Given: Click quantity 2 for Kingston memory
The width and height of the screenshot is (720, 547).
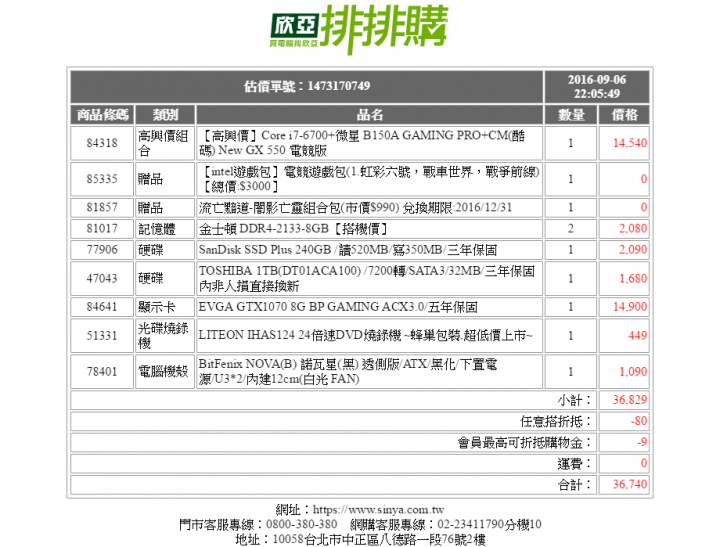Looking at the screenshot, I should pos(571,228).
